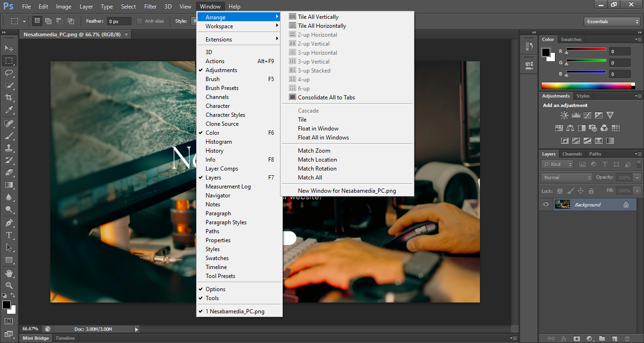Hide the Background layer visibility eye

pos(546,204)
